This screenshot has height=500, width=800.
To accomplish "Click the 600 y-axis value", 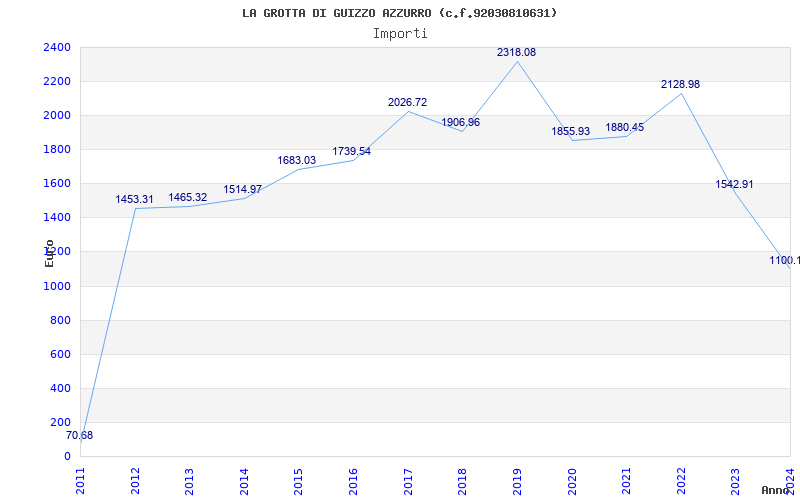I will point(60,355).
